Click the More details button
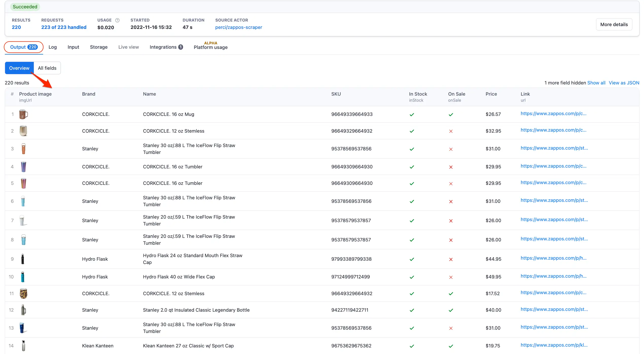Screen dimensions: 644x354 click(614, 24)
